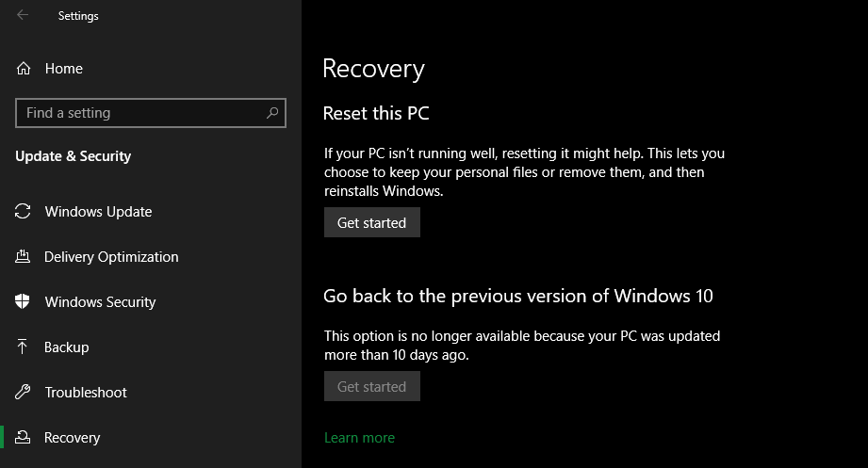Select the Delivery Optimization icon
This screenshot has height=468, width=868.
(24, 257)
